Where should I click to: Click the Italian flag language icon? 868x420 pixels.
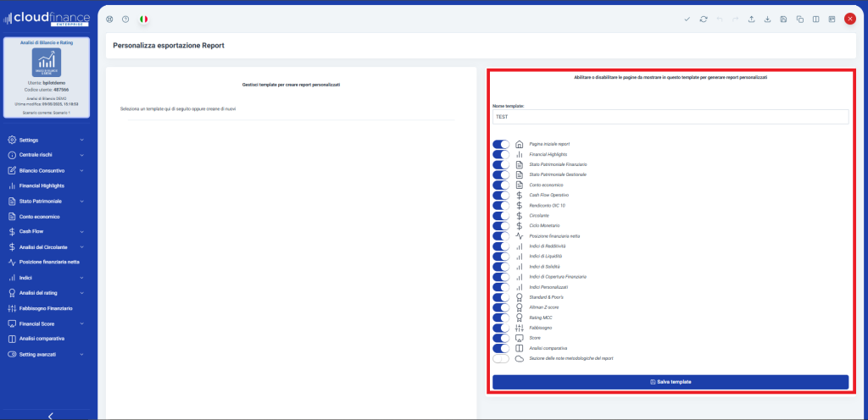pyautogui.click(x=143, y=19)
